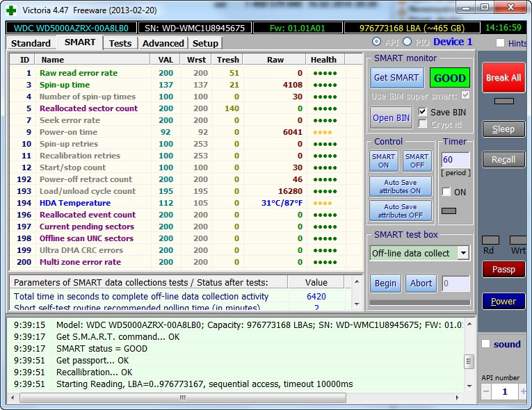The width and height of the screenshot is (532, 410).
Task: Click the SMART ON control button
Action: point(383,161)
